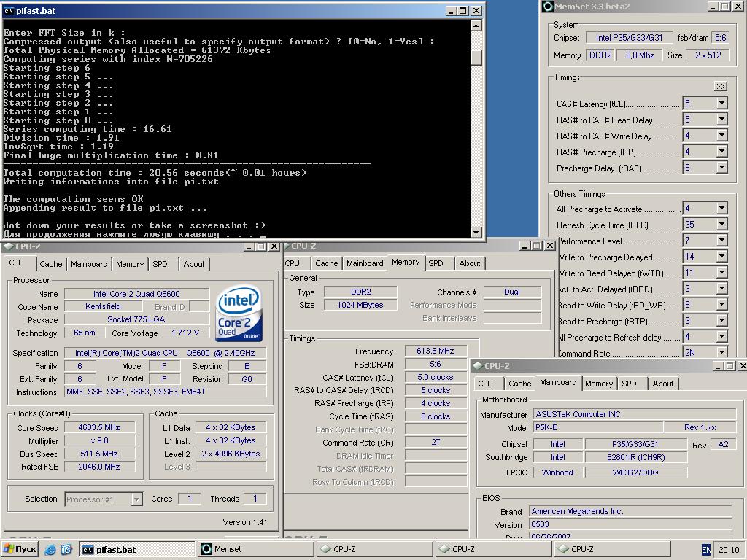This screenshot has width=747, height=560.
Task: Click the ASUSTeK Computer INC. manufacturer field
Action: coord(635,414)
